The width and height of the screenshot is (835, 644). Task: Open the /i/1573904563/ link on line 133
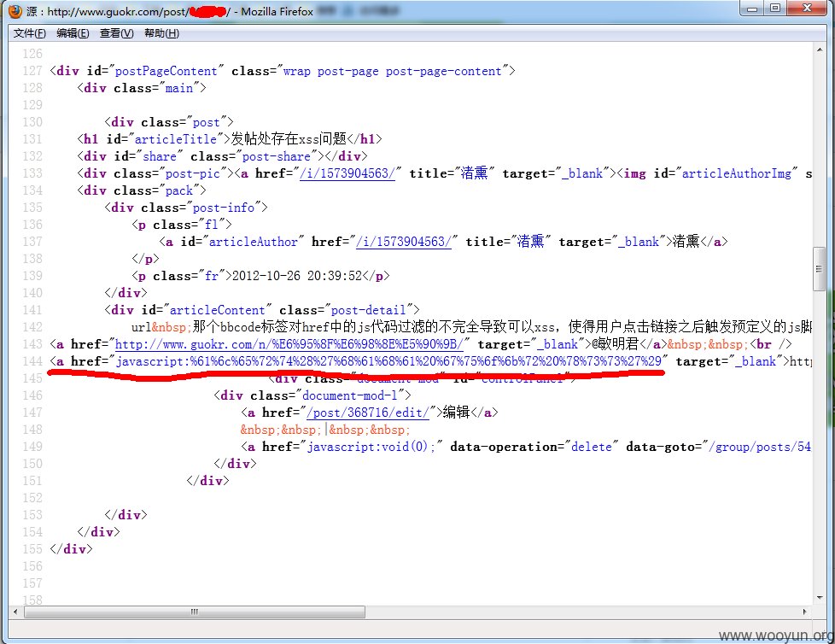click(x=347, y=173)
